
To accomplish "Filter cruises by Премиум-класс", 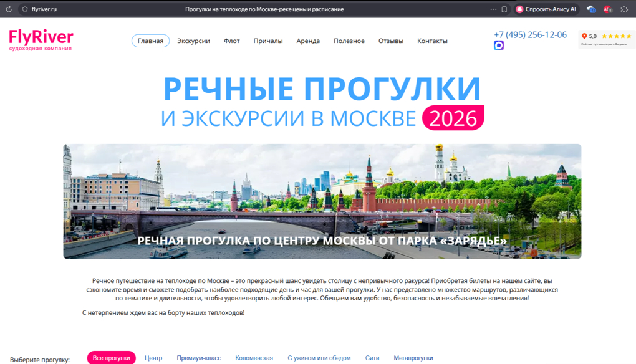I will [199, 358].
